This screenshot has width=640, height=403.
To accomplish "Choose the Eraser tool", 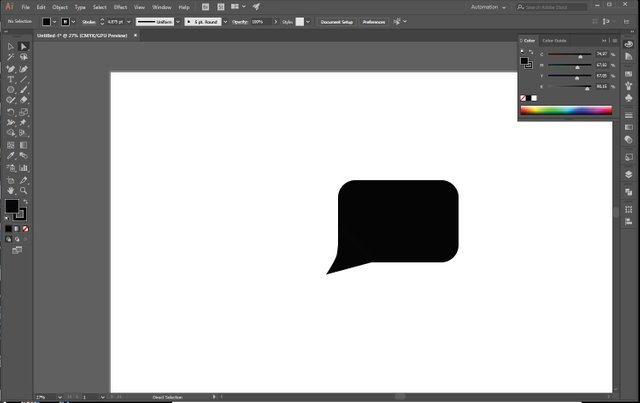I will click(23, 100).
